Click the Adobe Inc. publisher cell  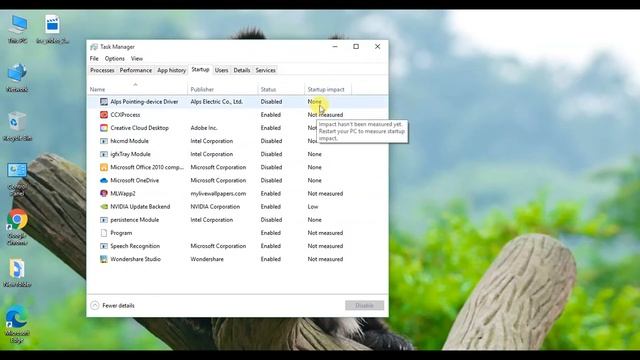204,128
